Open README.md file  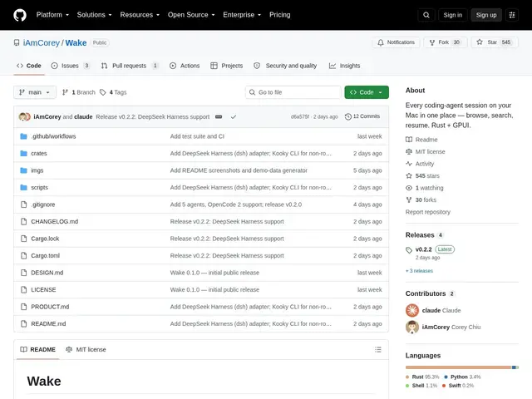pos(48,323)
